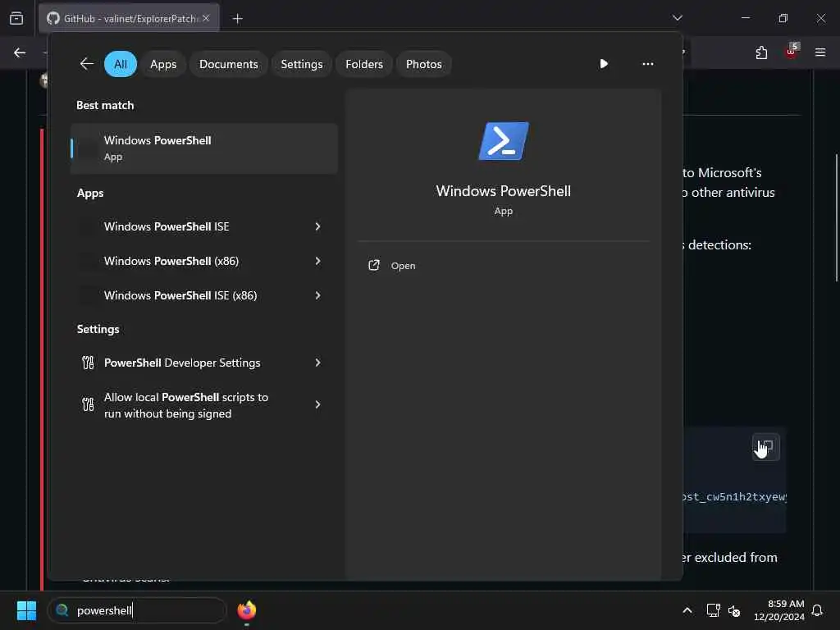Image resolution: width=840 pixels, height=630 pixels.
Task: Switch to the Settings filter
Action: pos(302,64)
